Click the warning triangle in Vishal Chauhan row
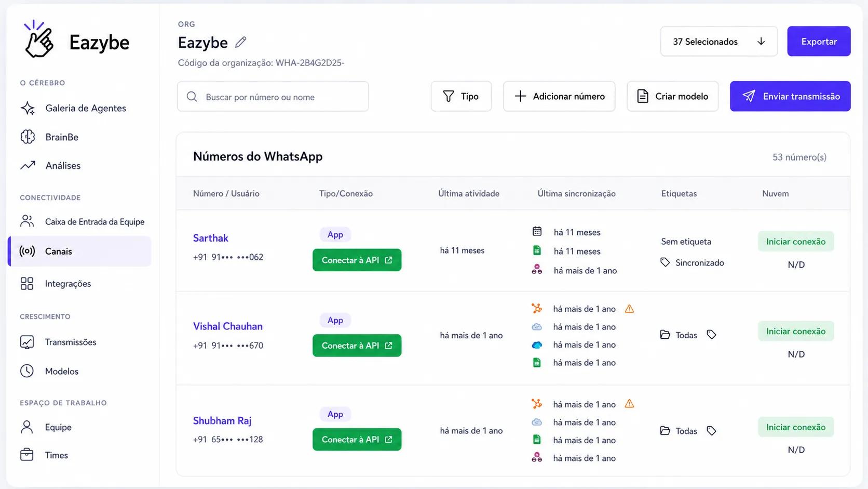The image size is (868, 489). tap(629, 309)
